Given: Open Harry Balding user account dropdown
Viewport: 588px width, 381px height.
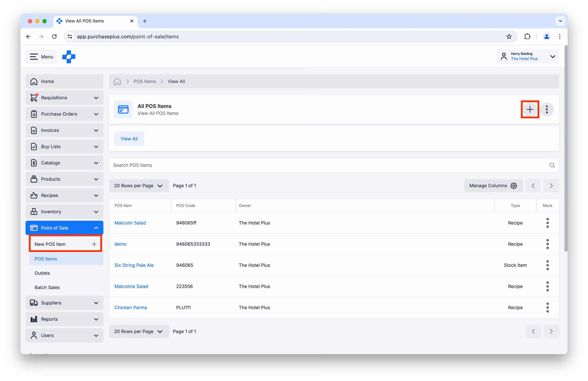Looking at the screenshot, I should (x=528, y=56).
